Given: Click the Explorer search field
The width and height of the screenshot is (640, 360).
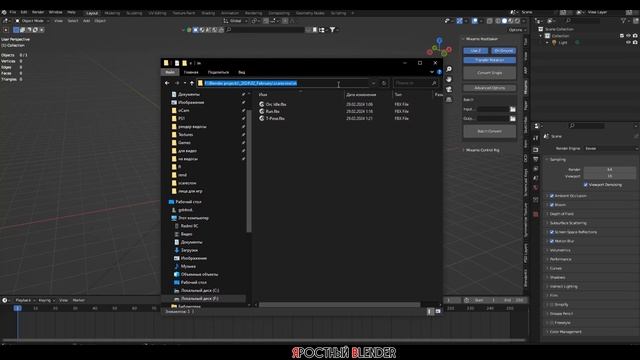Looking at the screenshot, I should click(x=416, y=83).
